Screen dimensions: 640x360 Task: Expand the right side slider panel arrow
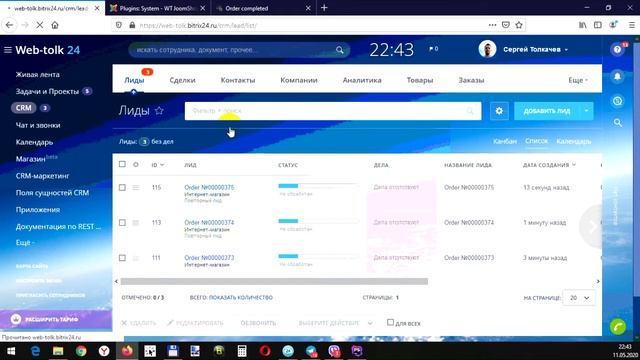(592, 227)
